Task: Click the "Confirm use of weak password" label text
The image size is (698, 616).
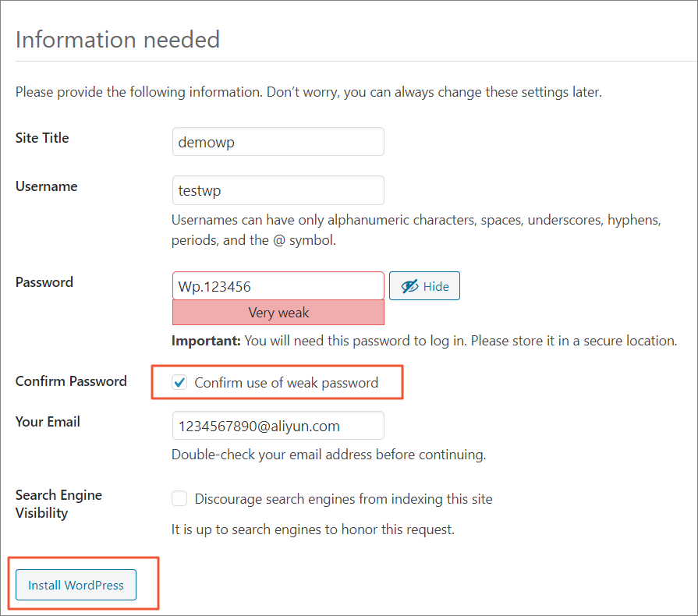Action: (x=286, y=383)
